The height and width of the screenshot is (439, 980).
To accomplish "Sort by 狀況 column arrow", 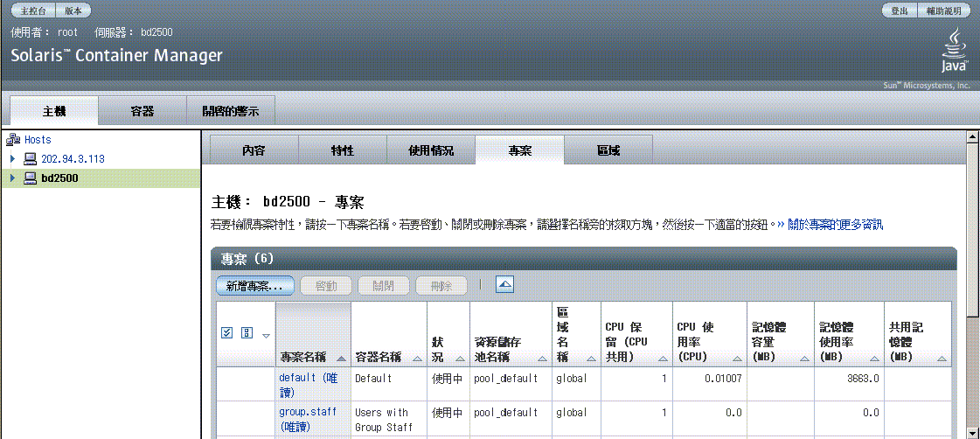I will [x=460, y=359].
